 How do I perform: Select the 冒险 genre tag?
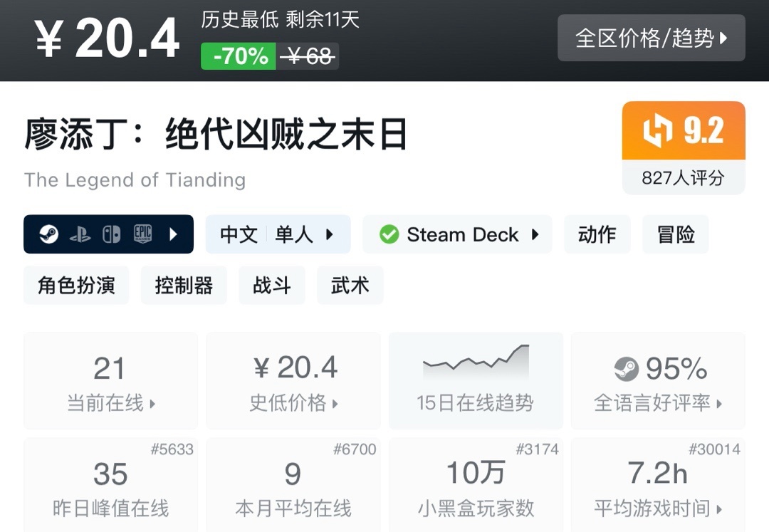pyautogui.click(x=675, y=234)
